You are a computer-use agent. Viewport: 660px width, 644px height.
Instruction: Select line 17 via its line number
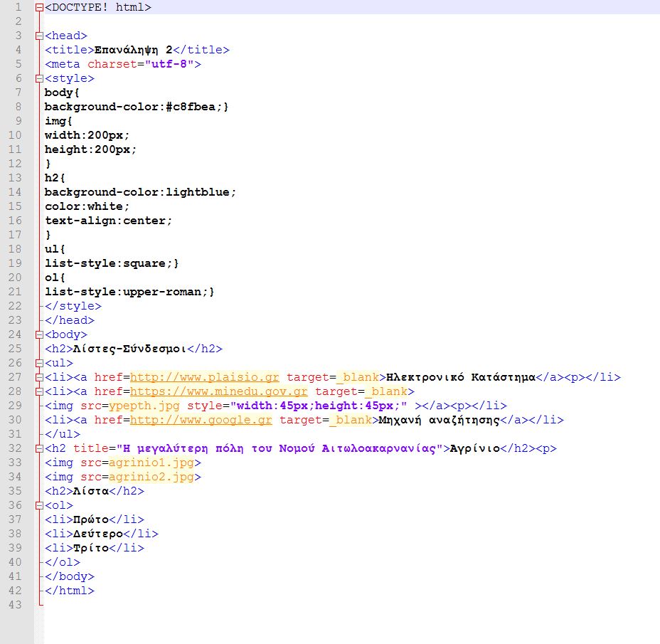(x=15, y=235)
